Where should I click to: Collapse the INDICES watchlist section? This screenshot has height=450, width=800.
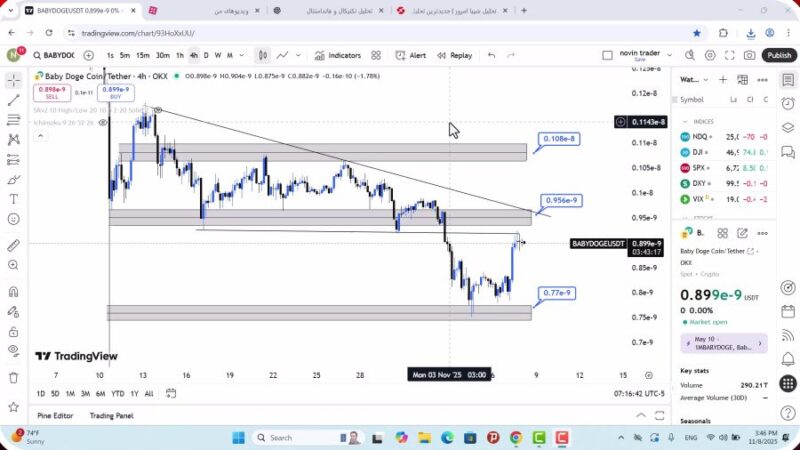click(685, 121)
